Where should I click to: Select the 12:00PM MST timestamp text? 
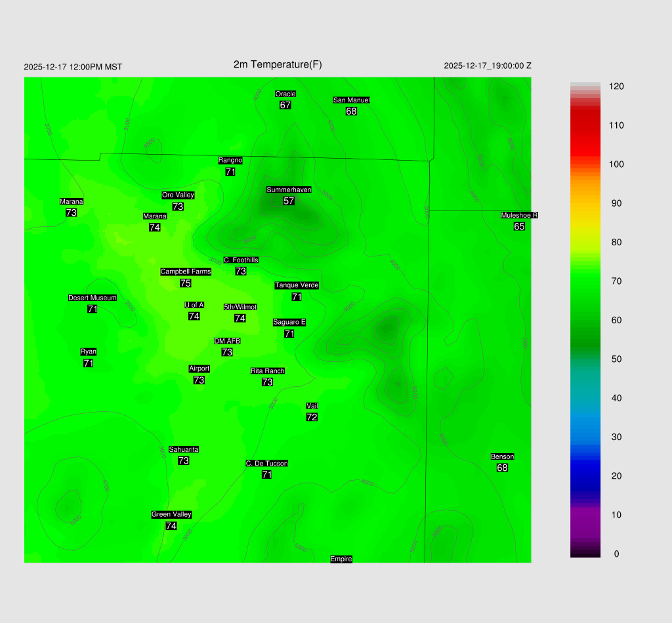(x=73, y=67)
